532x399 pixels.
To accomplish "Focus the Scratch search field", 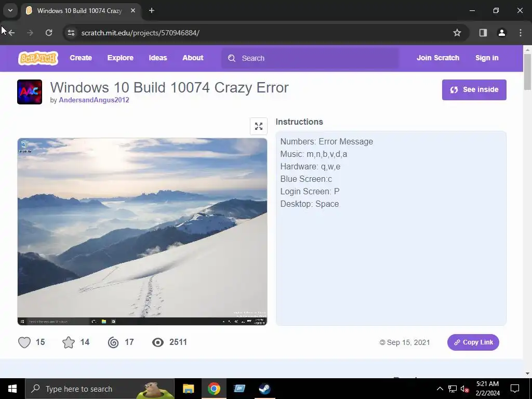I will pos(310,58).
